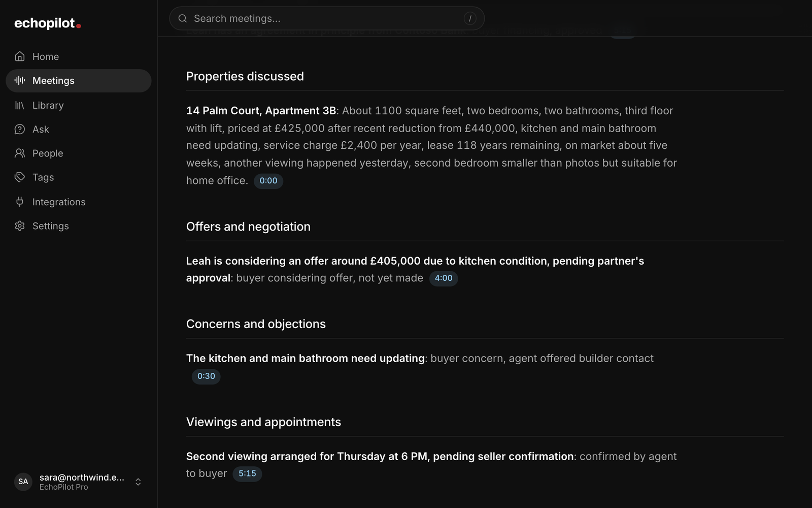The image size is (812, 508).
Task: Jump to timestamp 0:00
Action: point(268,181)
